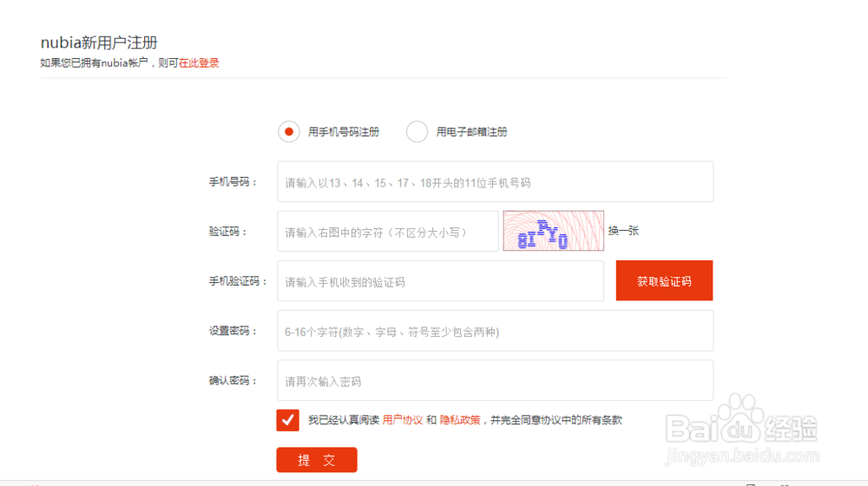Viewport: 868px width, 486px height.
Task: Click the 确认密码 confirm password field
Action: point(495,381)
